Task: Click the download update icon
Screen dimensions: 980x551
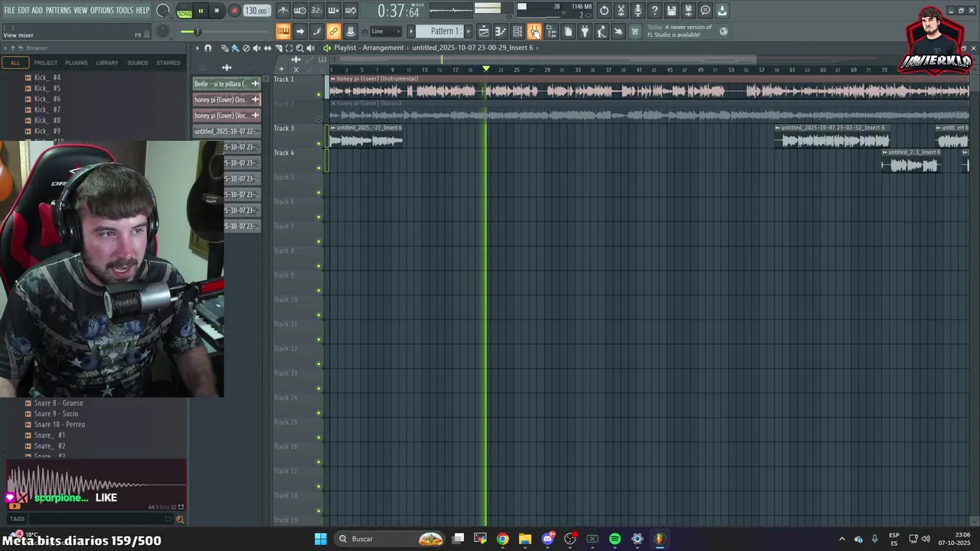Action: tap(722, 11)
